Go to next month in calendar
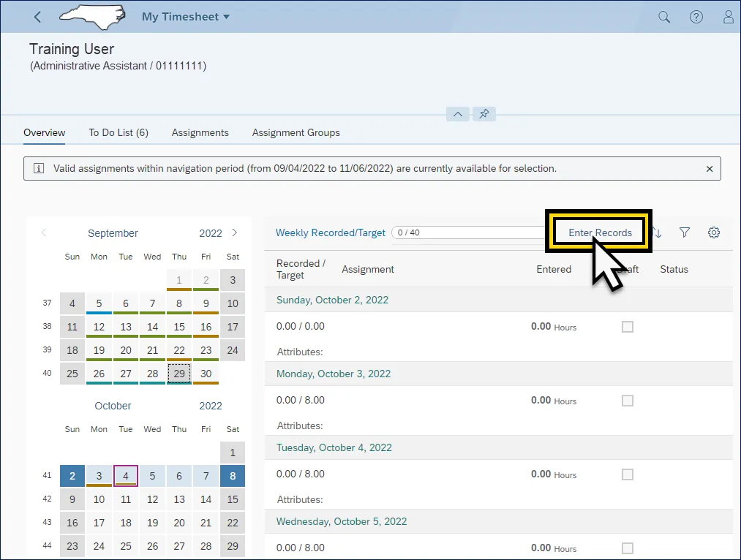The image size is (741, 560). click(x=234, y=233)
